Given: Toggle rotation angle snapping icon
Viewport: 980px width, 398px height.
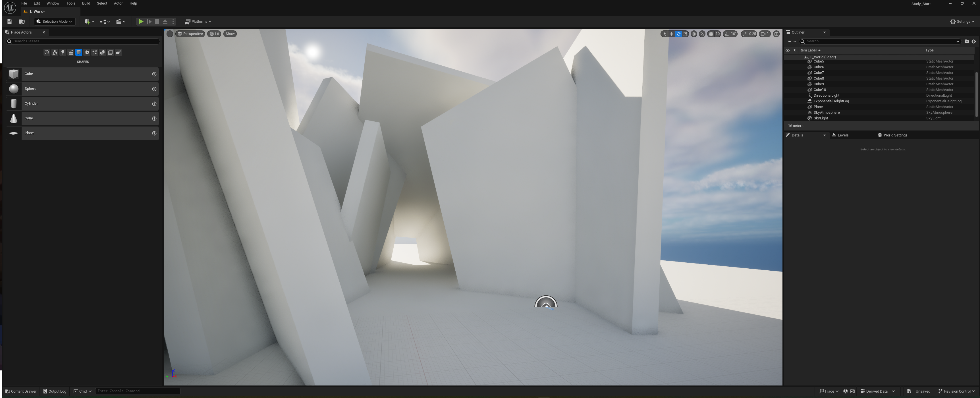Looking at the screenshot, I should point(727,34).
